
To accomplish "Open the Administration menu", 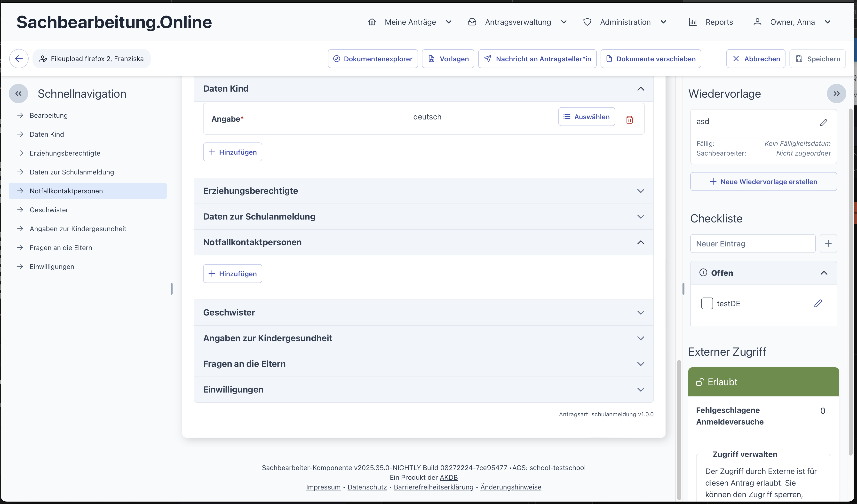I will click(x=625, y=22).
